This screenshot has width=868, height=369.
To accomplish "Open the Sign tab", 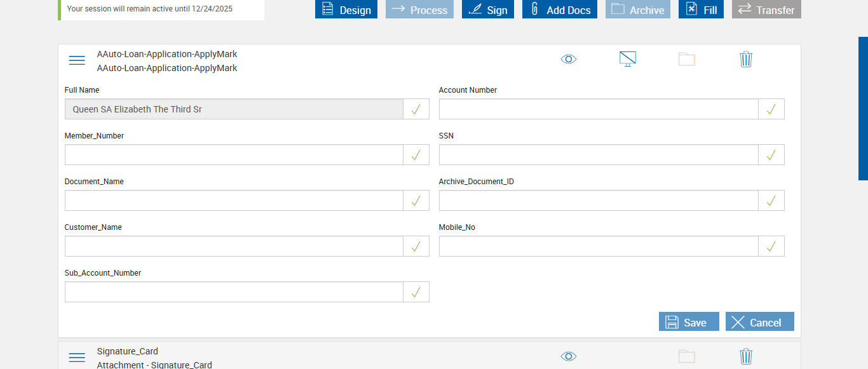I will (x=488, y=10).
